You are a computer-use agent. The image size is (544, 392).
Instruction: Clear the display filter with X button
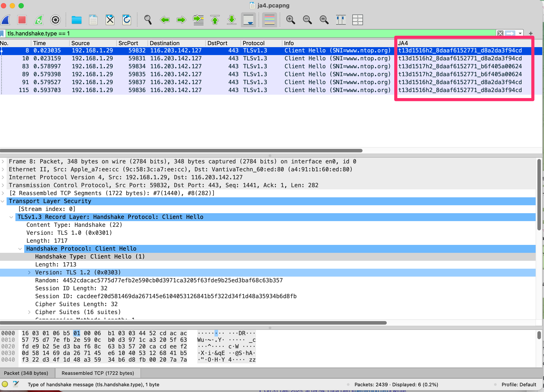[x=500, y=33]
